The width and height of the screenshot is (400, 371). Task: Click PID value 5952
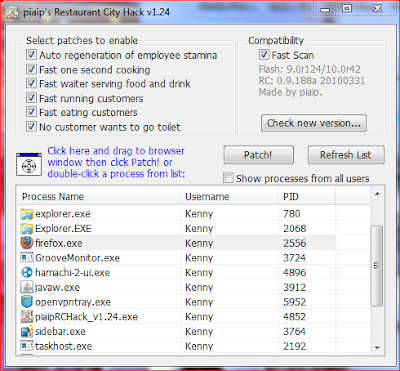294,302
